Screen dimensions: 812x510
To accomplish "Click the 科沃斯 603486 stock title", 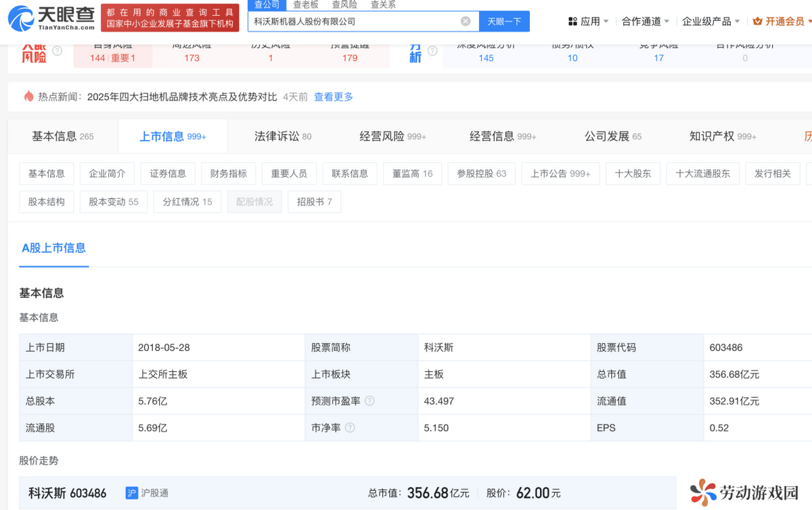I will tap(68, 493).
